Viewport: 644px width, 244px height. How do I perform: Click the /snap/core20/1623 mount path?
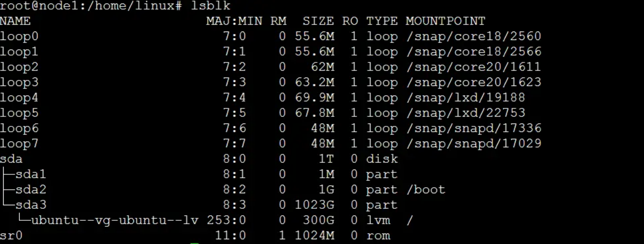coord(474,82)
